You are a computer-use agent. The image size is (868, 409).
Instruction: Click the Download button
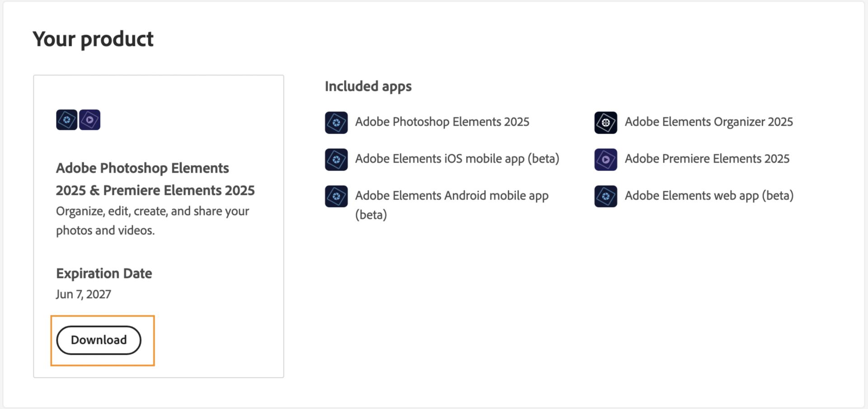pos(99,340)
